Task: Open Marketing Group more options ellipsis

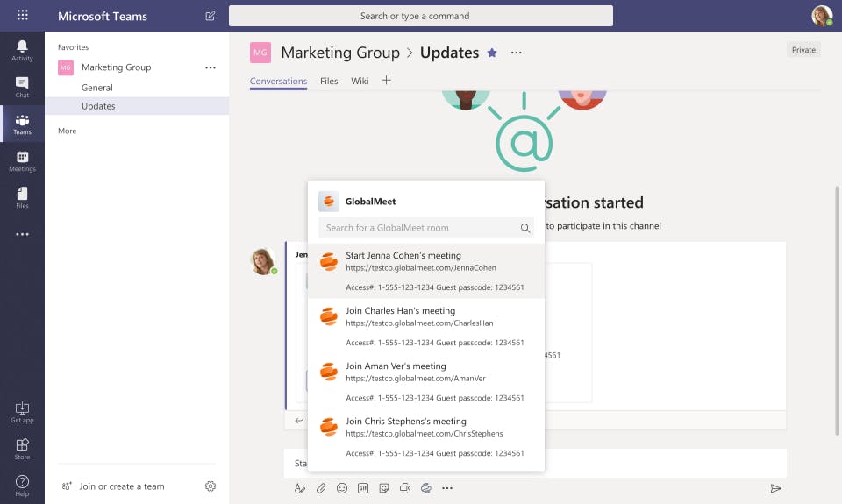Action: coord(210,67)
